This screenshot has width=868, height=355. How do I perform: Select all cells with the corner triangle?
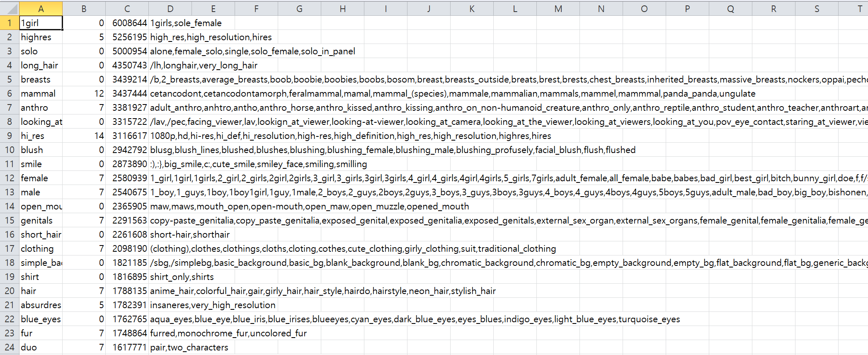pyautogui.click(x=10, y=9)
